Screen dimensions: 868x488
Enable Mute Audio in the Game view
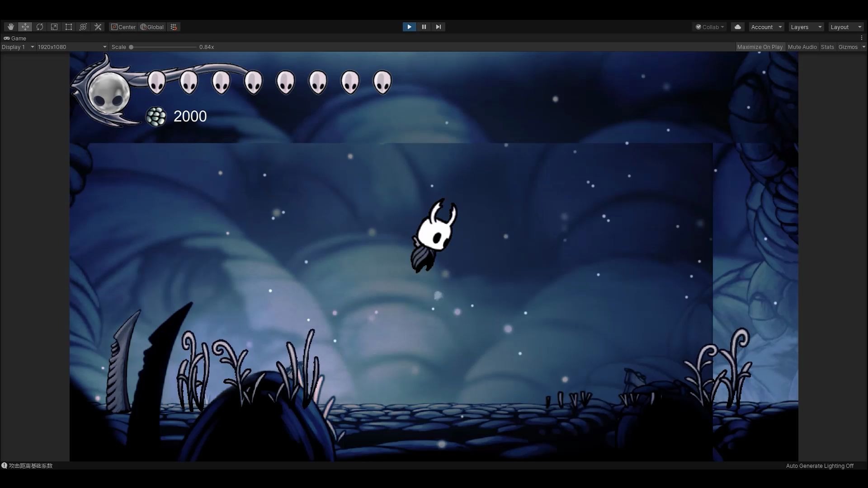pyautogui.click(x=802, y=47)
